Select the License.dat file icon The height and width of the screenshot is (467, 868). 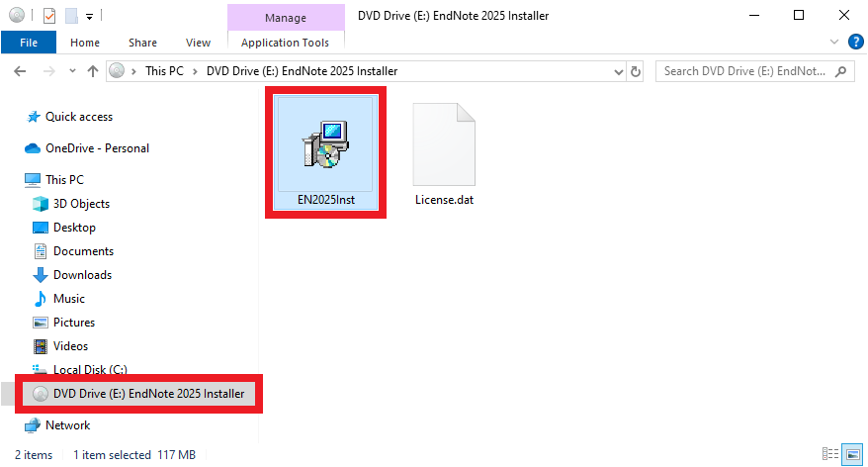tap(444, 144)
